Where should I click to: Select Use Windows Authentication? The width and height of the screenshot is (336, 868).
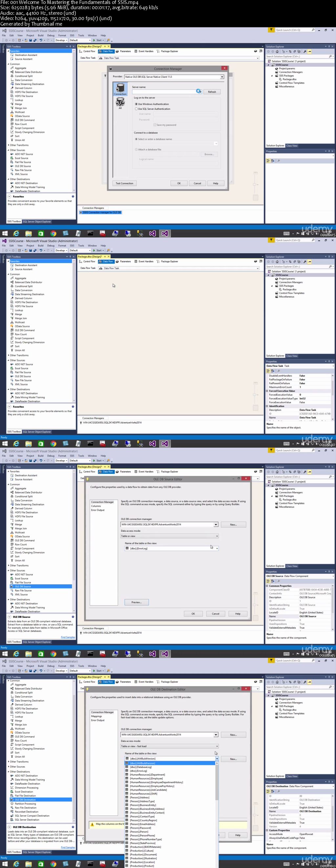[152, 104]
